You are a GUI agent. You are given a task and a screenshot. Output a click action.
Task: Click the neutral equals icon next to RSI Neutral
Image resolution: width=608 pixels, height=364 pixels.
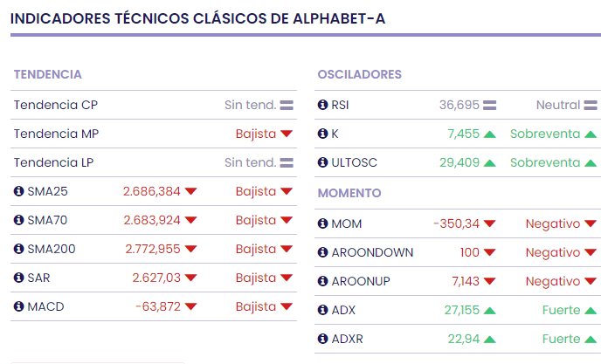[591, 105]
